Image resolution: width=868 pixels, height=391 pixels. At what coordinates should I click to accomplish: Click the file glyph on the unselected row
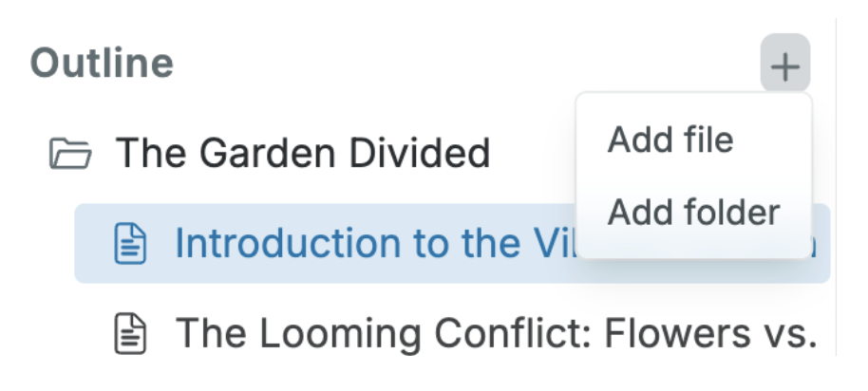(x=131, y=333)
